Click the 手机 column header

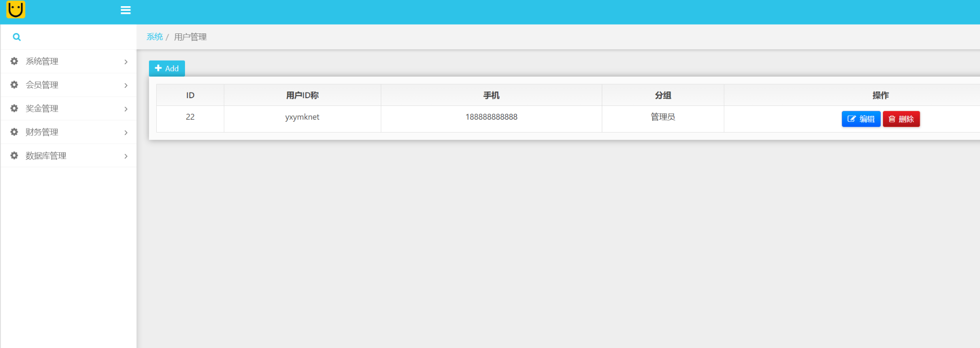[491, 95]
